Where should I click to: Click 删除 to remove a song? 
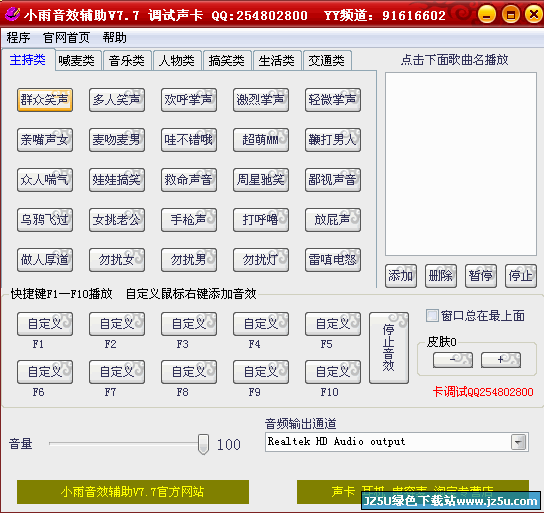coord(441,276)
